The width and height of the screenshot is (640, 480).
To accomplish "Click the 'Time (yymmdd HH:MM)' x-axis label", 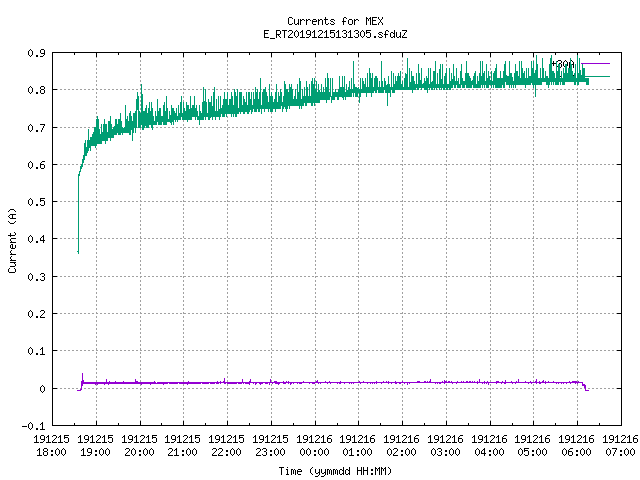I will coord(335,471).
